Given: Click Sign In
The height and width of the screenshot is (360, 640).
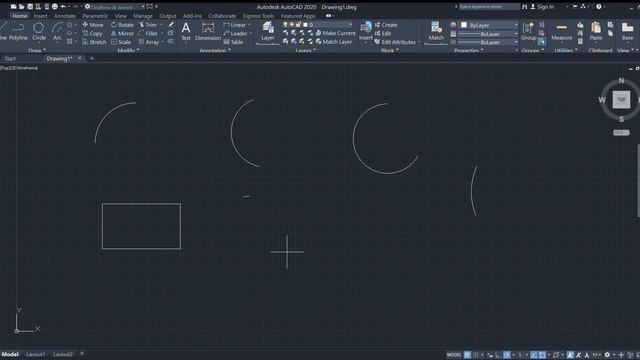Looking at the screenshot, I should tap(542, 7).
